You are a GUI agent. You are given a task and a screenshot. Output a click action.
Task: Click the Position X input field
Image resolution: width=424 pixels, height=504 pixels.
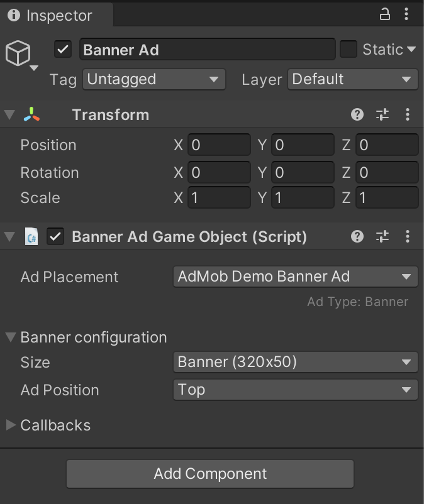218,145
